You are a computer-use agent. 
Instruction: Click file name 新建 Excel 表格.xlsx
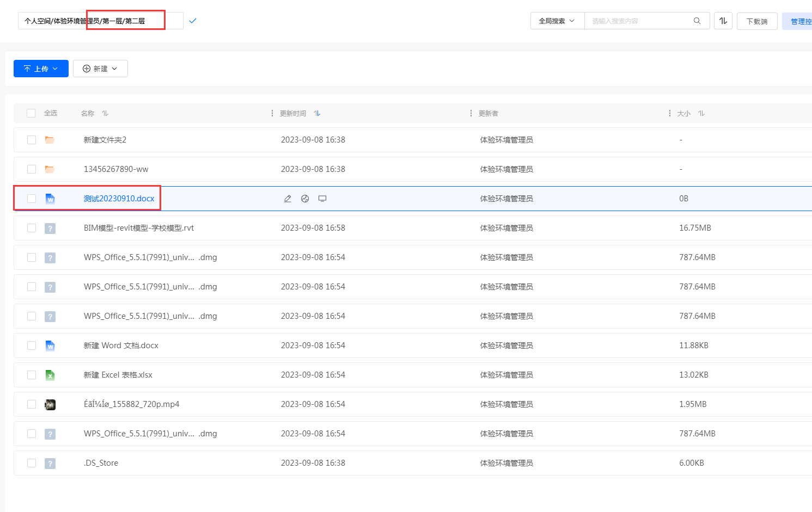click(x=118, y=375)
